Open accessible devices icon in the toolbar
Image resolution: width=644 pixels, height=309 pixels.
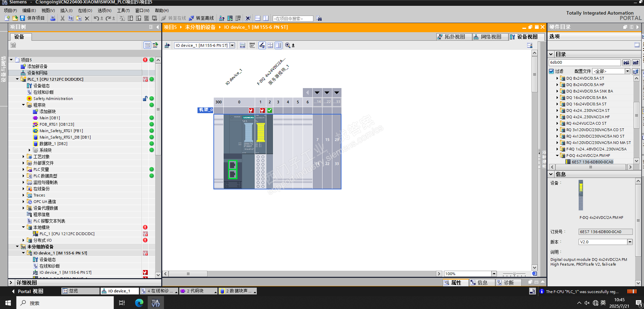point(222,18)
